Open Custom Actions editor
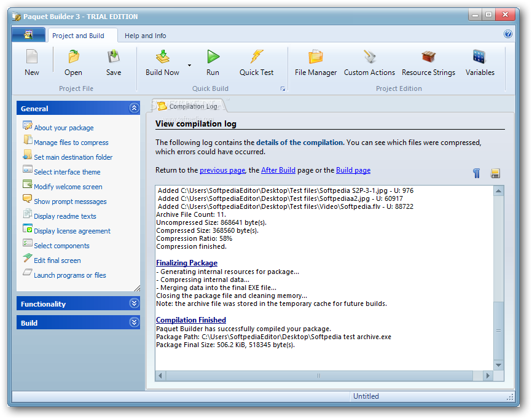This screenshot has width=532, height=419. (x=369, y=57)
